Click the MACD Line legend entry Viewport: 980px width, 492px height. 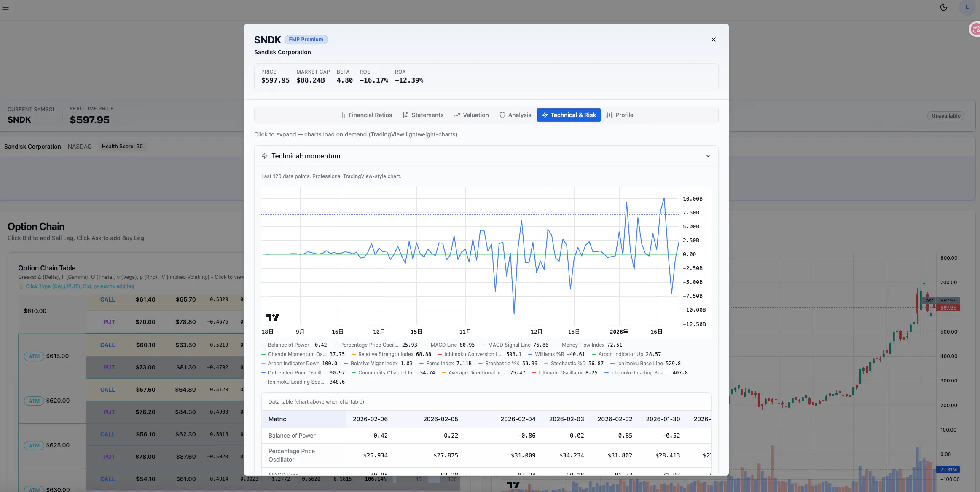[x=449, y=345]
